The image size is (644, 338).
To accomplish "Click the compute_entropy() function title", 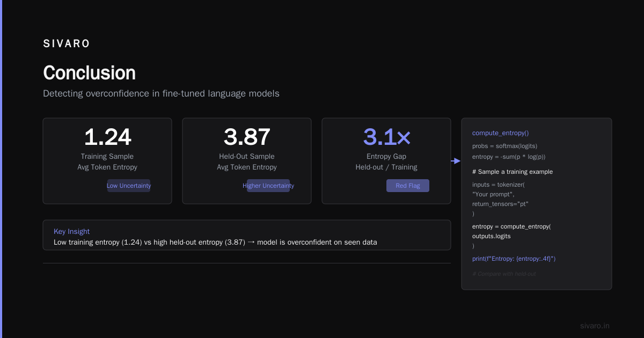I will [500, 133].
